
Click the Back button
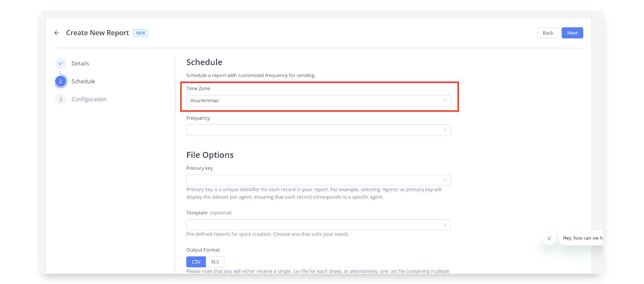[548, 33]
